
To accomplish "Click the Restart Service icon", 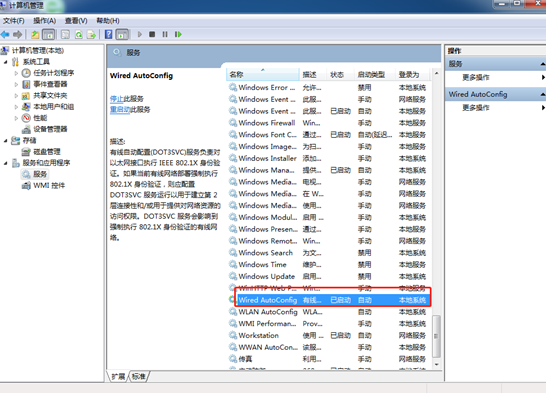I will point(178,34).
